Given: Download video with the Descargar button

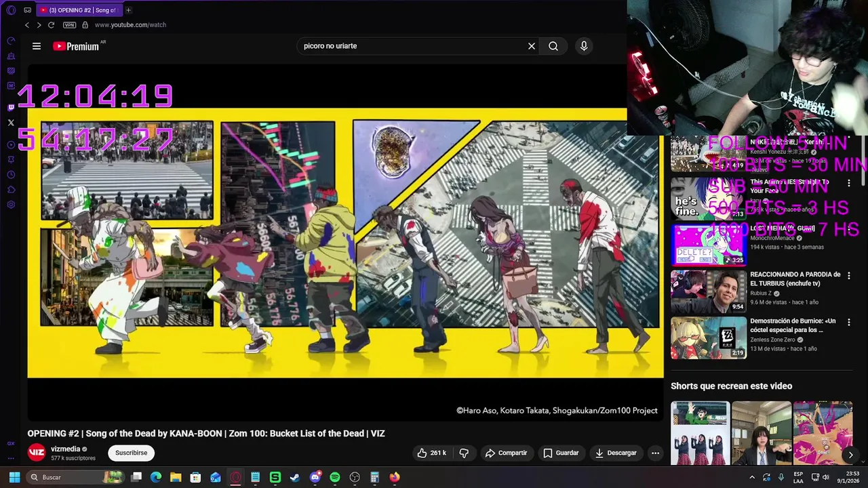Looking at the screenshot, I should click(616, 453).
